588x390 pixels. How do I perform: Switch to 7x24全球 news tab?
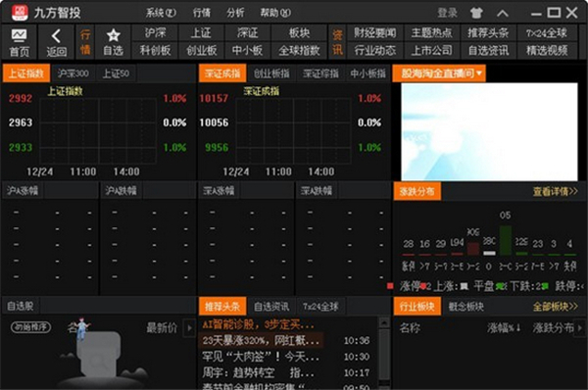pos(320,307)
